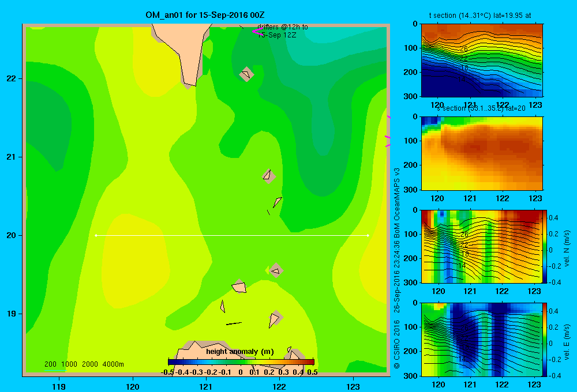Click longitude tick 119 on the main map

59,386
